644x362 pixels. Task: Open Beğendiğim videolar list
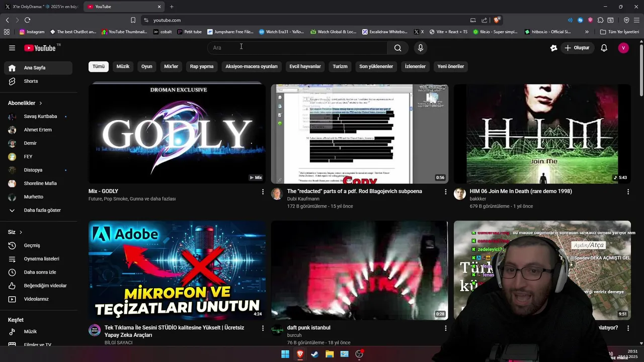point(38,286)
